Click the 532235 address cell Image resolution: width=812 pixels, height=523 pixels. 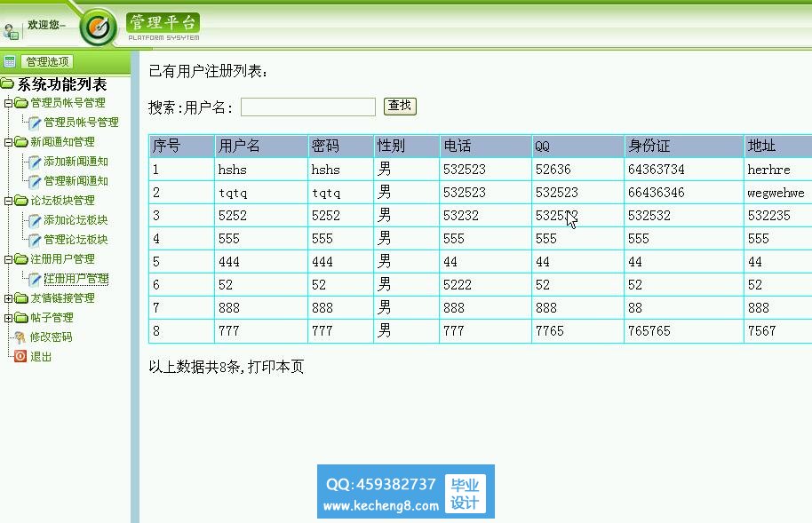coord(778,216)
